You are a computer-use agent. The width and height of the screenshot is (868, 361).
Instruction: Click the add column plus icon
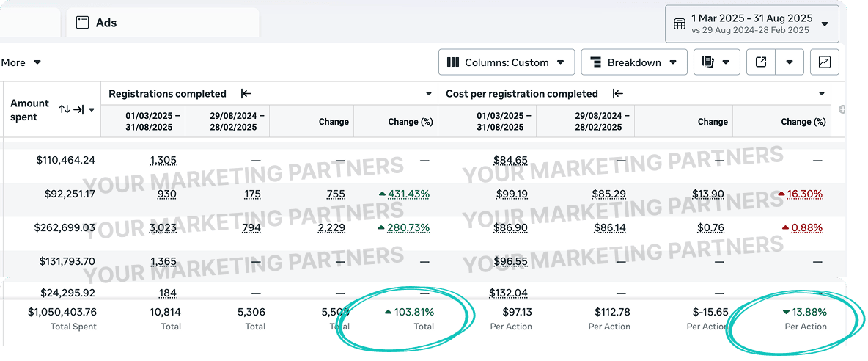[x=842, y=110]
